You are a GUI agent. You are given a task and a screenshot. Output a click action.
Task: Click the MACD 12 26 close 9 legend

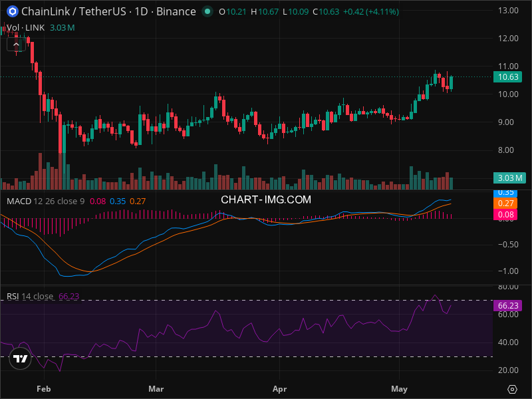(45, 201)
